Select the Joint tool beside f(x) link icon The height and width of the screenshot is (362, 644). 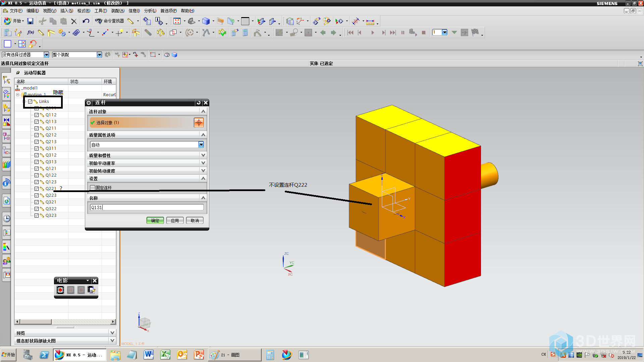tap(51, 33)
